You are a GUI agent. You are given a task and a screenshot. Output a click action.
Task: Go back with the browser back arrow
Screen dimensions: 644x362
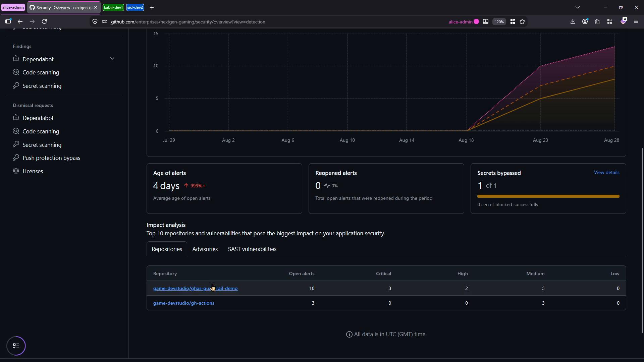20,21
